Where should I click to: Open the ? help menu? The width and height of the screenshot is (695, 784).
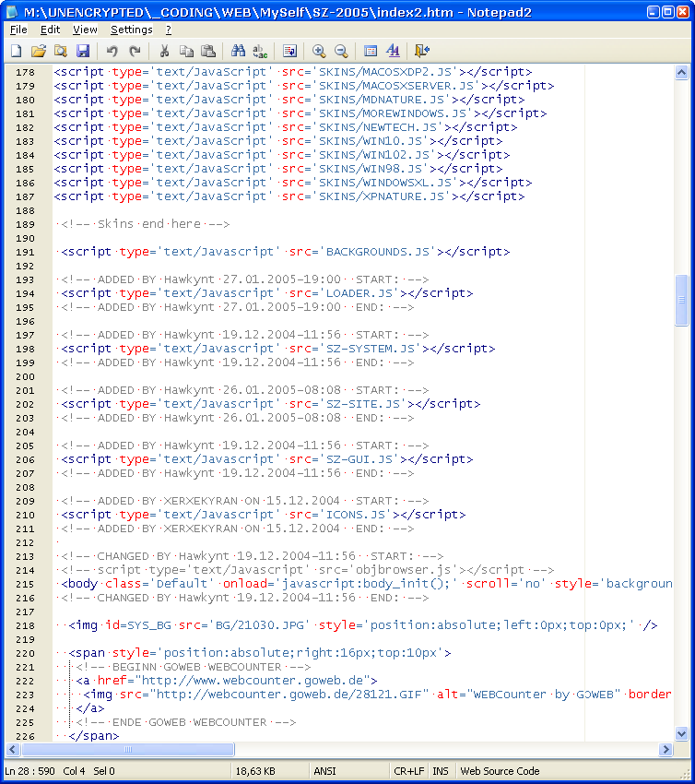click(169, 30)
